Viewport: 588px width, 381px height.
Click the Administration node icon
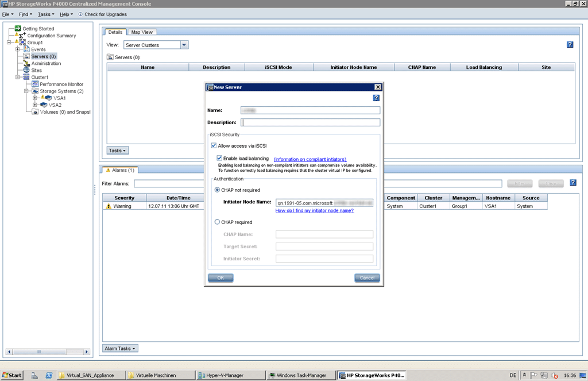tap(26, 63)
